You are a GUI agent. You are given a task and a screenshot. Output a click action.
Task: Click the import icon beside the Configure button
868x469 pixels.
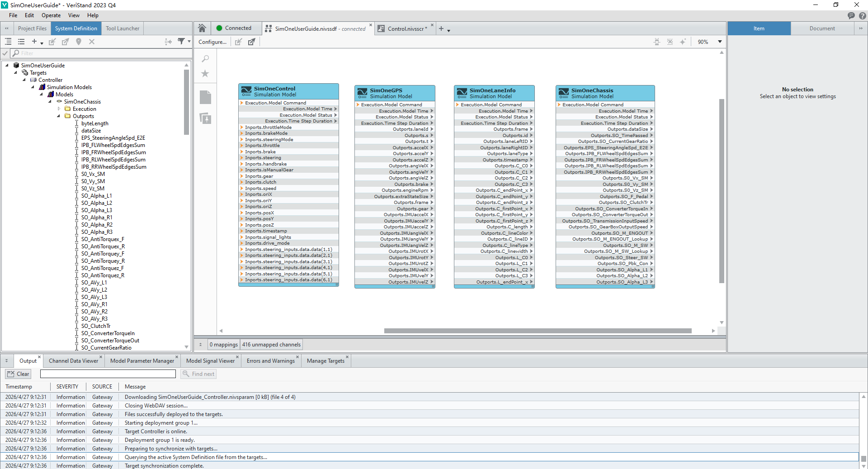pyautogui.click(x=239, y=42)
